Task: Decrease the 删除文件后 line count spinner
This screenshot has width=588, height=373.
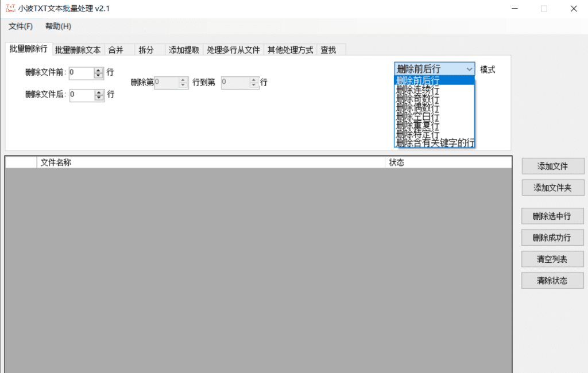Action: [99, 98]
